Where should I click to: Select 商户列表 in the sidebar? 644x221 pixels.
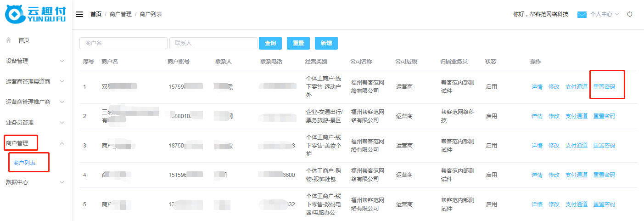pyautogui.click(x=25, y=163)
